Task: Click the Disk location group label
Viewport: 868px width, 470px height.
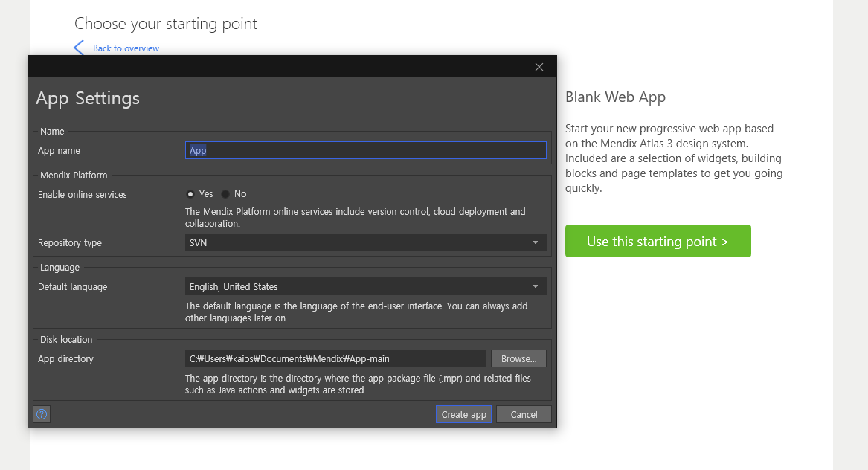Action: click(x=66, y=339)
